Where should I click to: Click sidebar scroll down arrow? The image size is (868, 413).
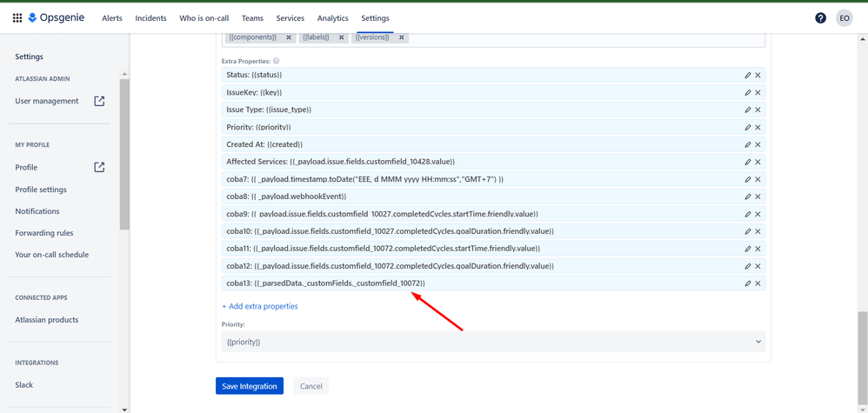(x=124, y=410)
